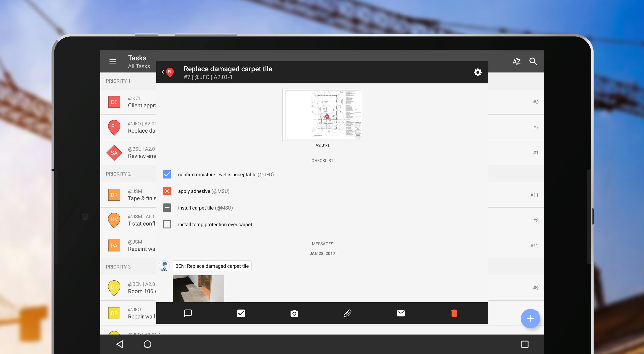Image resolution: width=644 pixels, height=354 pixels.
Task: Open the search magnifier icon
Action: click(x=533, y=61)
